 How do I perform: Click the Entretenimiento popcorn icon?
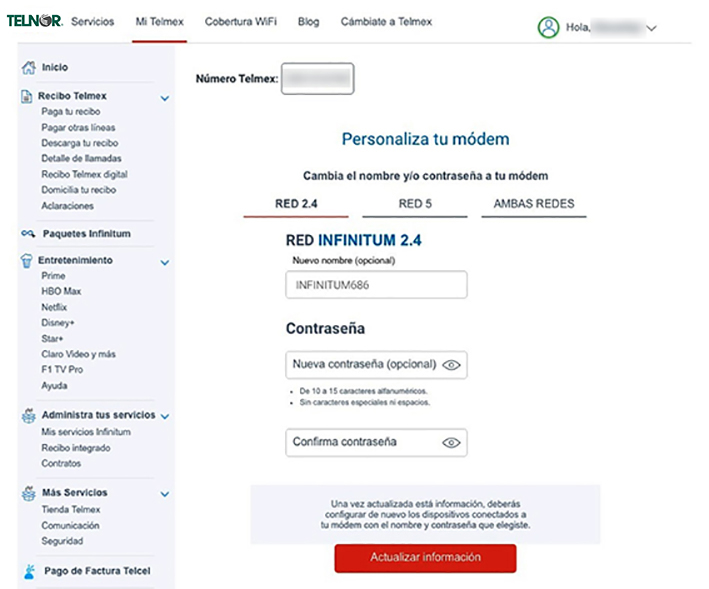tap(28, 260)
